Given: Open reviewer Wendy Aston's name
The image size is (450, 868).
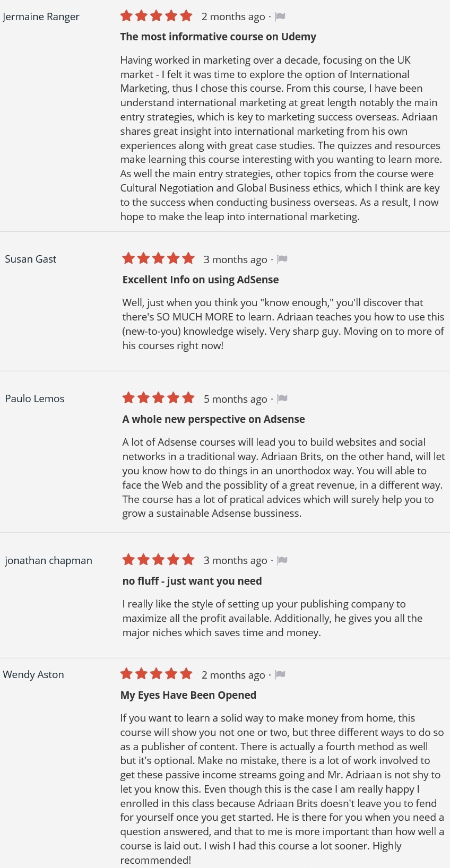Looking at the screenshot, I should pos(33,674).
